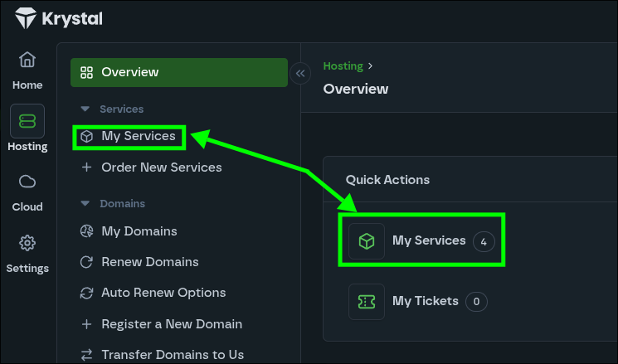Click the Domains group label
The image size is (618, 364).
pos(122,204)
